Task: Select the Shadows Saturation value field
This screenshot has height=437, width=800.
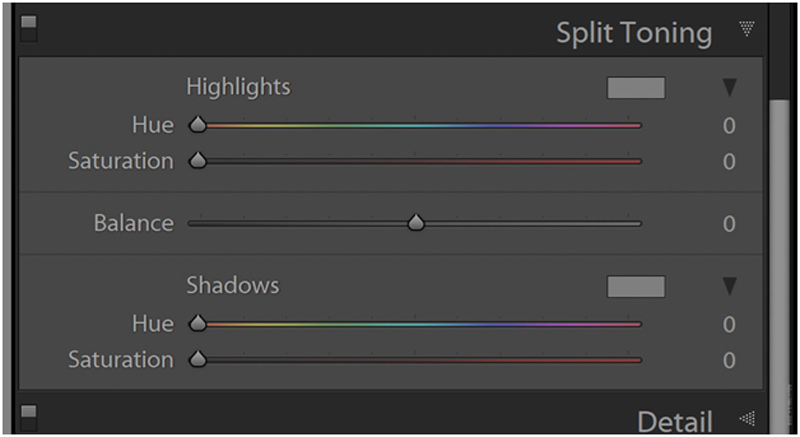Action: [x=729, y=360]
